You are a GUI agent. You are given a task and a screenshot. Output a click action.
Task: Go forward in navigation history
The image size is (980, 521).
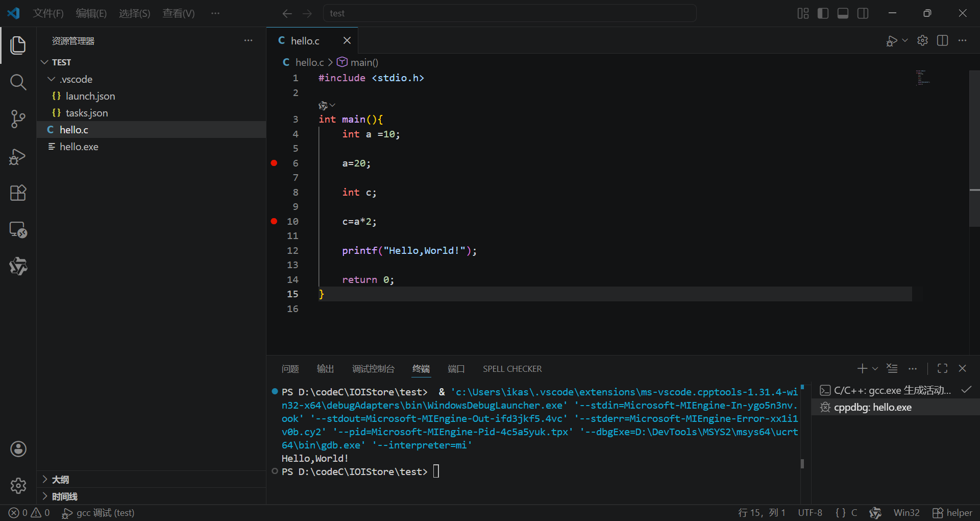[307, 13]
